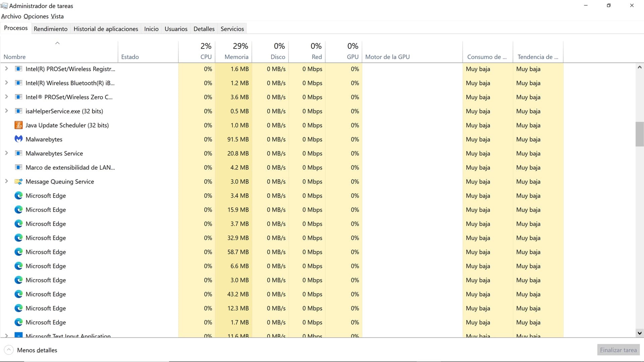Switch to Historial de aplicaciones tab
The image size is (644, 362).
click(106, 29)
